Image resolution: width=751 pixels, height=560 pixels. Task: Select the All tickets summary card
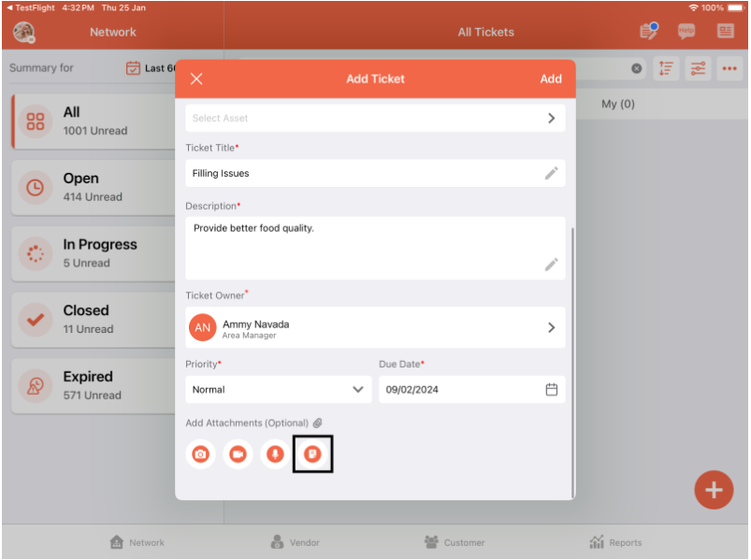point(94,122)
